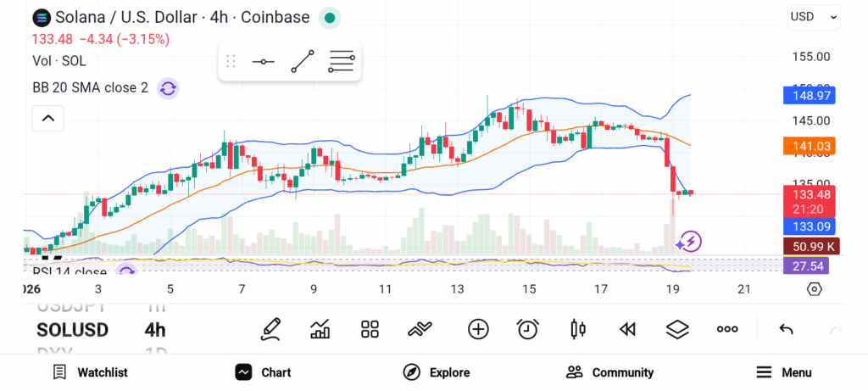Screen dimensions: 868x391
Task: Change chart type with candlestick icon
Action: pos(578,329)
